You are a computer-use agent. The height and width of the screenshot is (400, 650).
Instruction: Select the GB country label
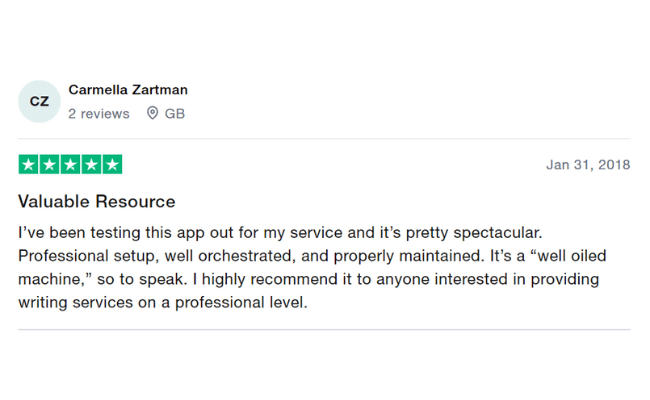175,114
